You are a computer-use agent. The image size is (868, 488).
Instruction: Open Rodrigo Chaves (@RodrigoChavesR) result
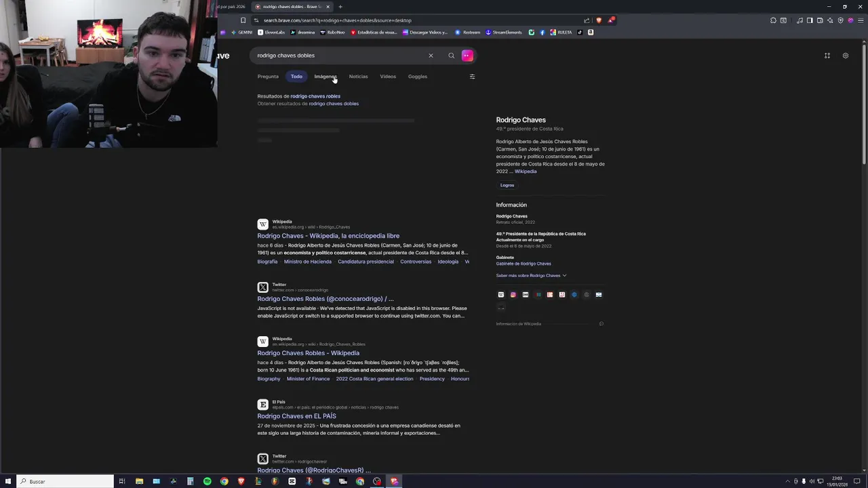tap(314, 470)
